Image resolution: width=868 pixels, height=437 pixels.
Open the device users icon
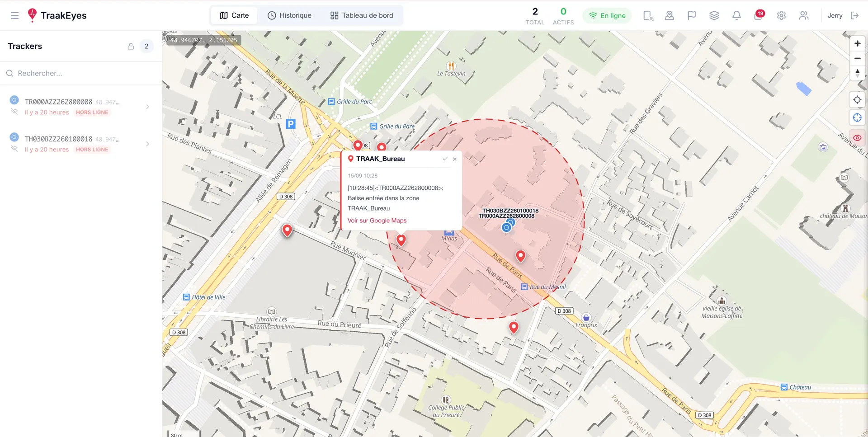tap(648, 15)
